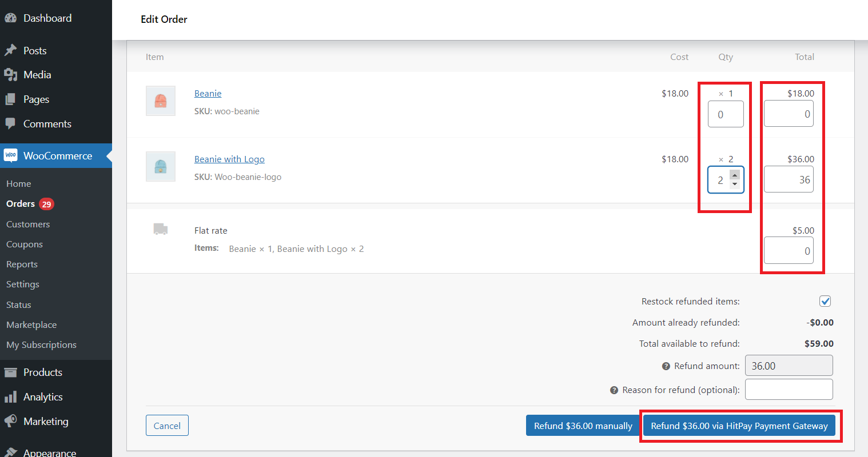The height and width of the screenshot is (457, 868).
Task: Focus Beanie with Logo refund total field
Action: pos(789,179)
